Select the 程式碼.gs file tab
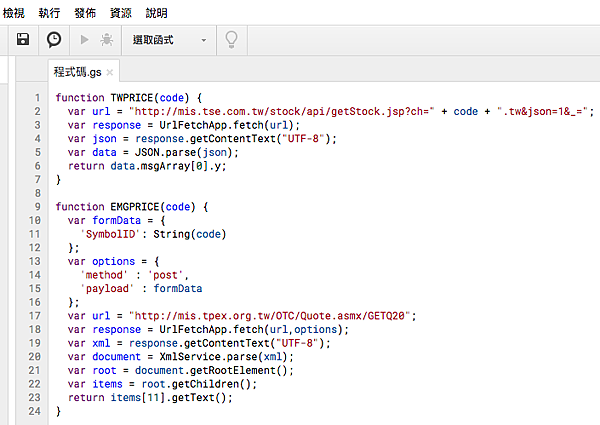Image resolution: width=600 pixels, height=425 pixels. pyautogui.click(x=78, y=72)
